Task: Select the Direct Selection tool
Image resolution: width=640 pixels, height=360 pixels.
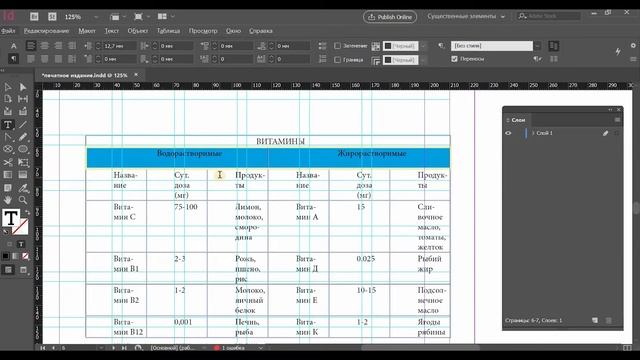Action: [23, 87]
